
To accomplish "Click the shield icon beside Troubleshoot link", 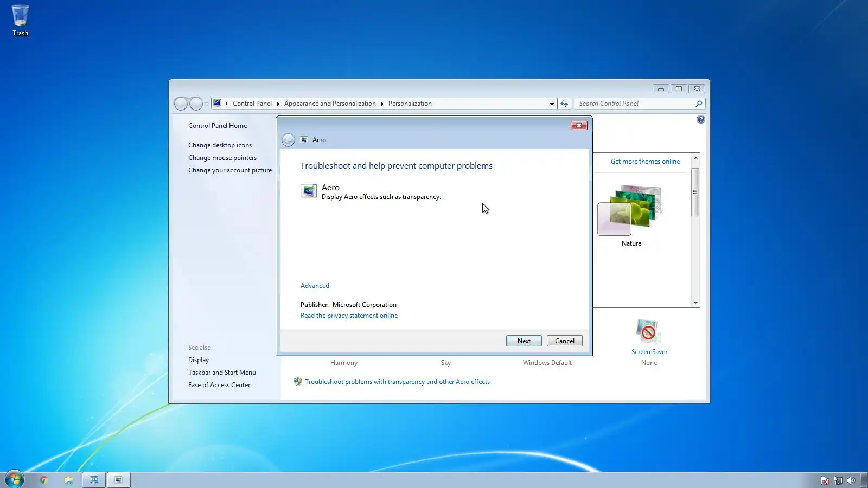I will click(x=298, y=382).
